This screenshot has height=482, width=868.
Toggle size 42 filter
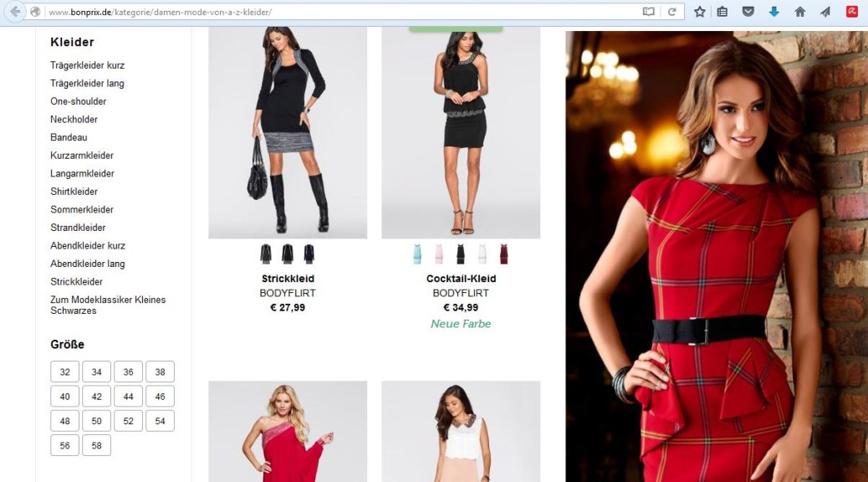[96, 396]
